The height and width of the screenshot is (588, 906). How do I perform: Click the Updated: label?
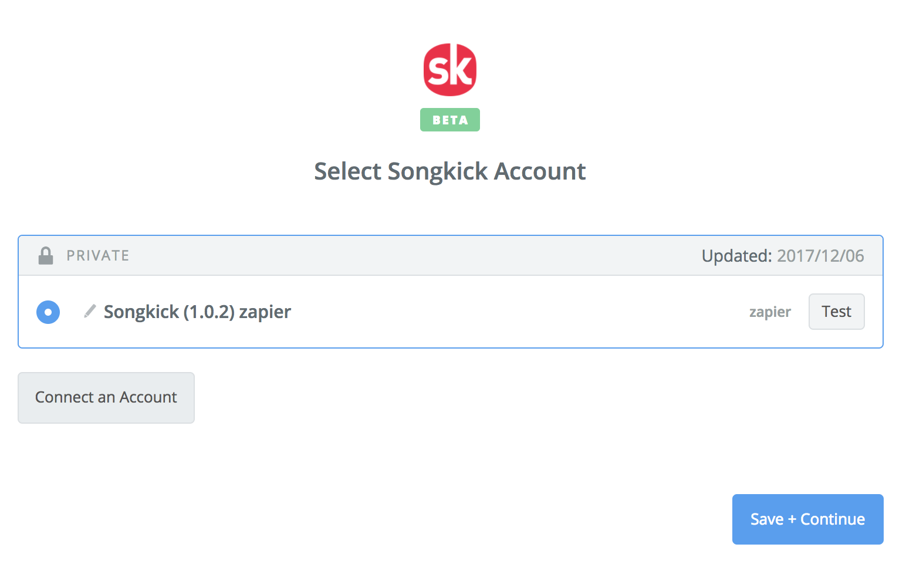[737, 256]
